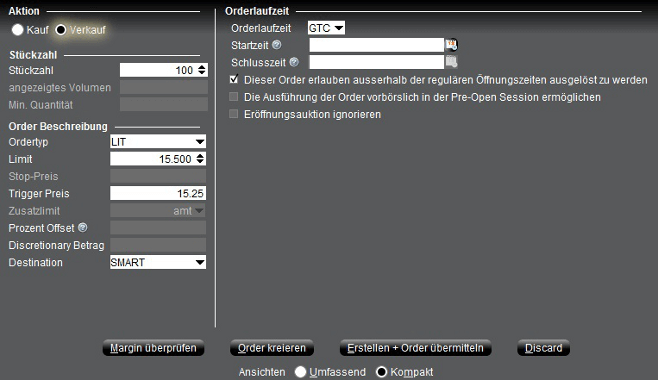
Task: Click the Orderlaufzeit section heading
Action: coord(257,11)
